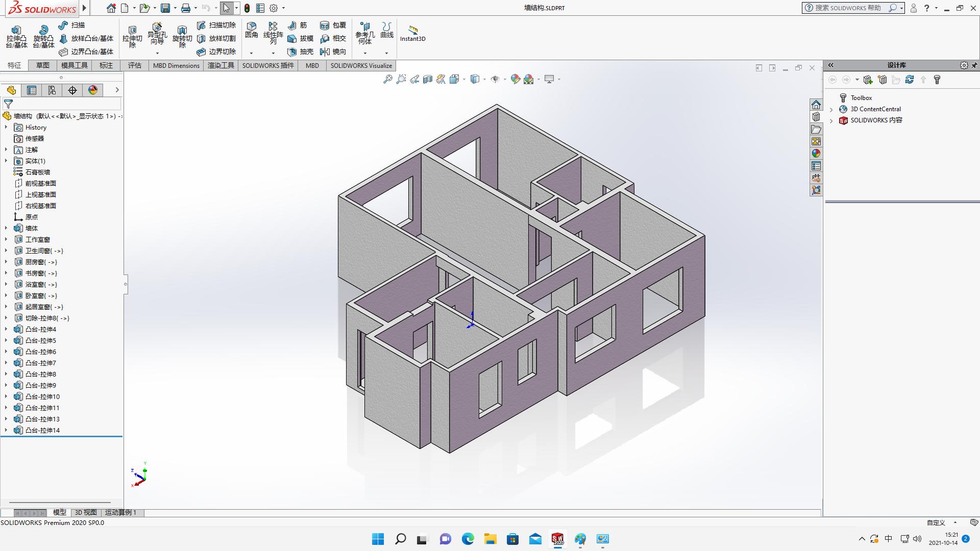Open the 曲线 curves tool

click(x=387, y=30)
